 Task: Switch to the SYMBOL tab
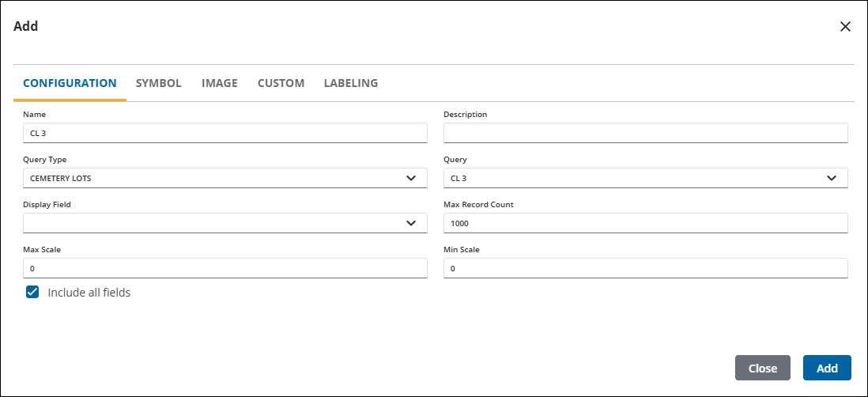point(158,83)
